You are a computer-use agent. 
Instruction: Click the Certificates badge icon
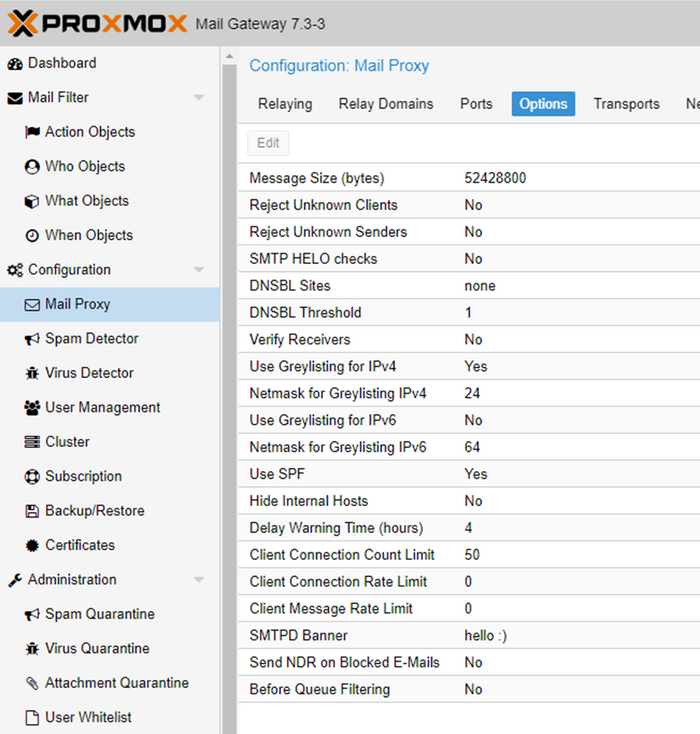pyautogui.click(x=32, y=546)
